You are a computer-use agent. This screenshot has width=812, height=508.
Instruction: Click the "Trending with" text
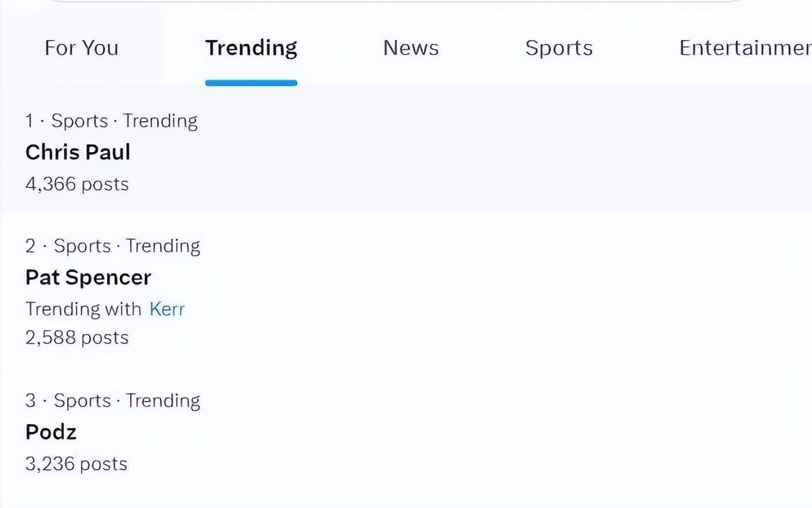click(83, 309)
